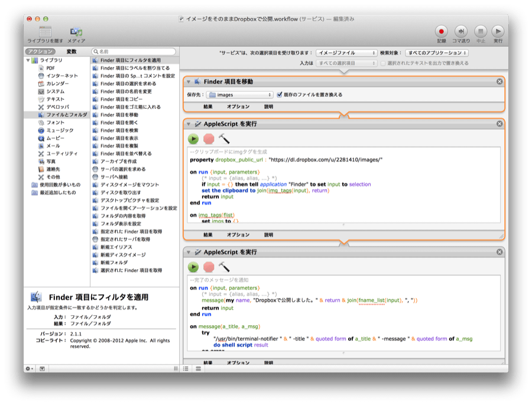Select the ミュージック library category
Image resolution: width=532 pixels, height=405 pixels.
pos(60,130)
